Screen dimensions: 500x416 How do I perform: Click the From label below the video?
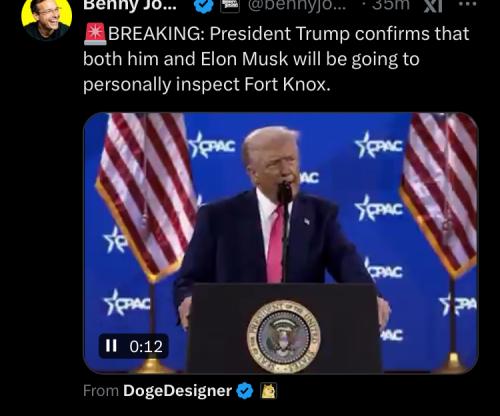click(x=101, y=391)
